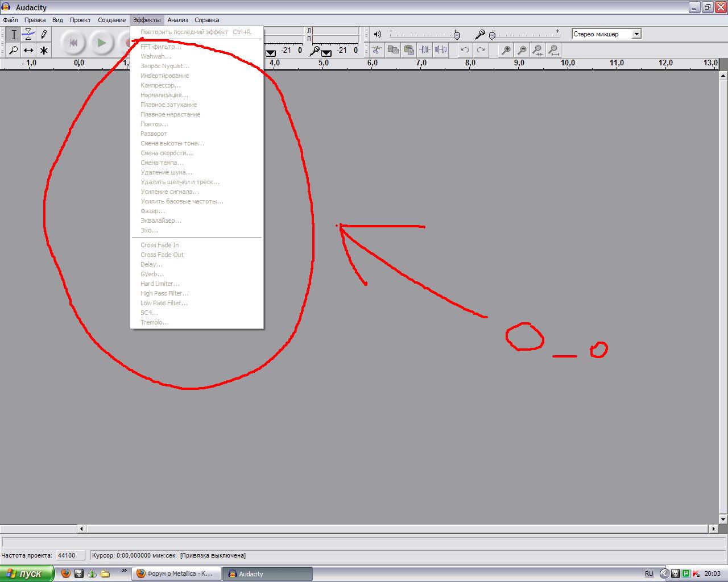Switch to the Envelope tool
728x582 pixels.
point(28,35)
